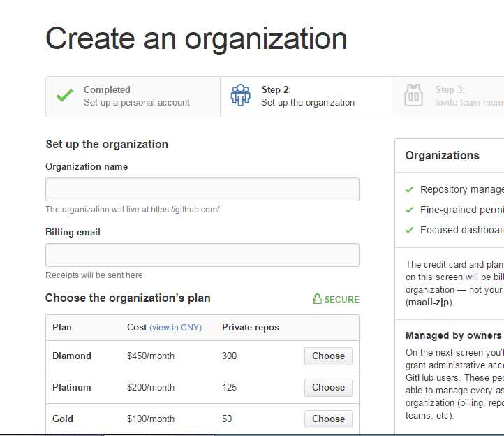Click the Managed by owners heading
This screenshot has height=436, width=504.
(x=453, y=335)
